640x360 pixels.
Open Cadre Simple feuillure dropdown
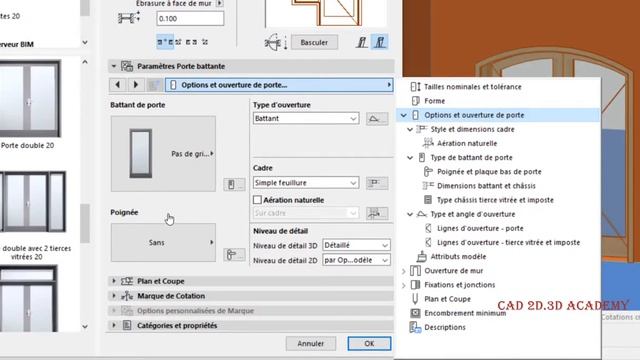(x=306, y=183)
